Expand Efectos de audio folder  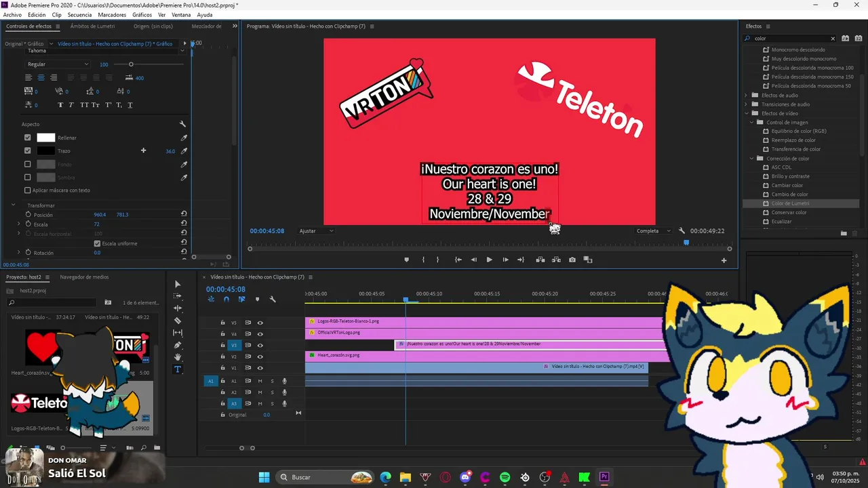coord(746,95)
